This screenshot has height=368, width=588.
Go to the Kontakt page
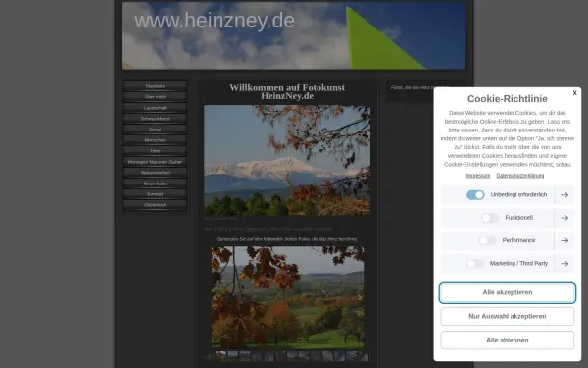pyautogui.click(x=155, y=194)
